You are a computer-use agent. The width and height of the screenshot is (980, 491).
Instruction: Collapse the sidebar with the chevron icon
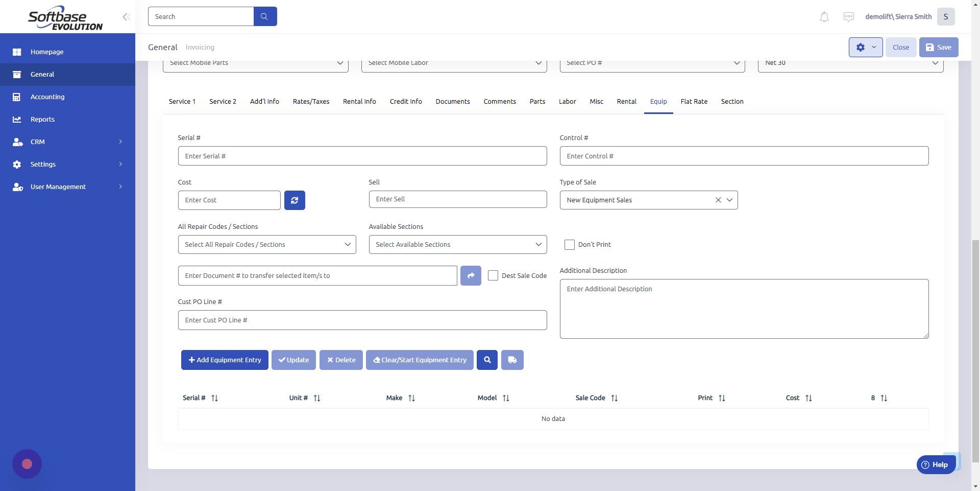coord(126,16)
